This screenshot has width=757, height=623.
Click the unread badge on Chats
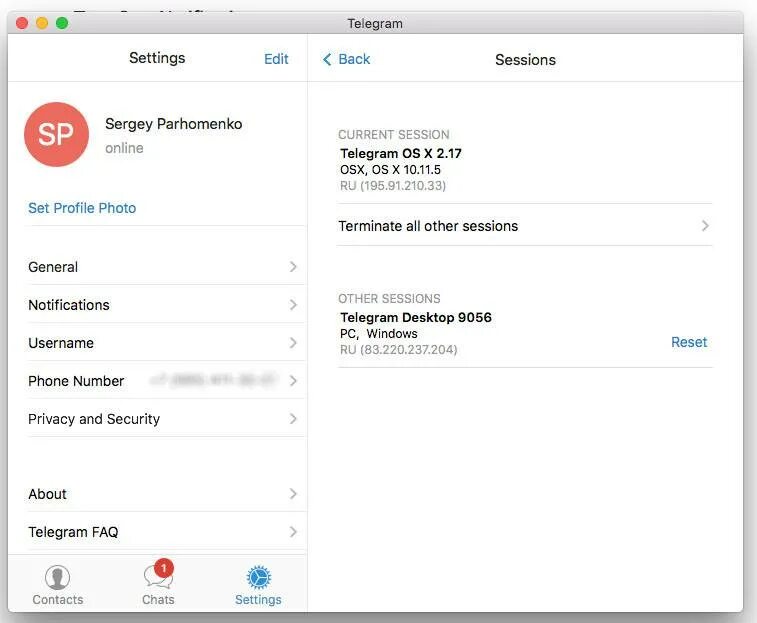[x=164, y=568]
